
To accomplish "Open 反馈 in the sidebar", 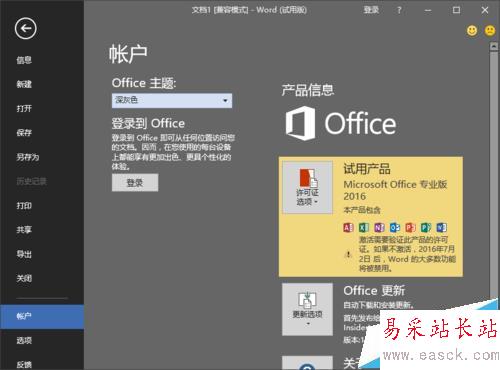I will click(42, 364).
